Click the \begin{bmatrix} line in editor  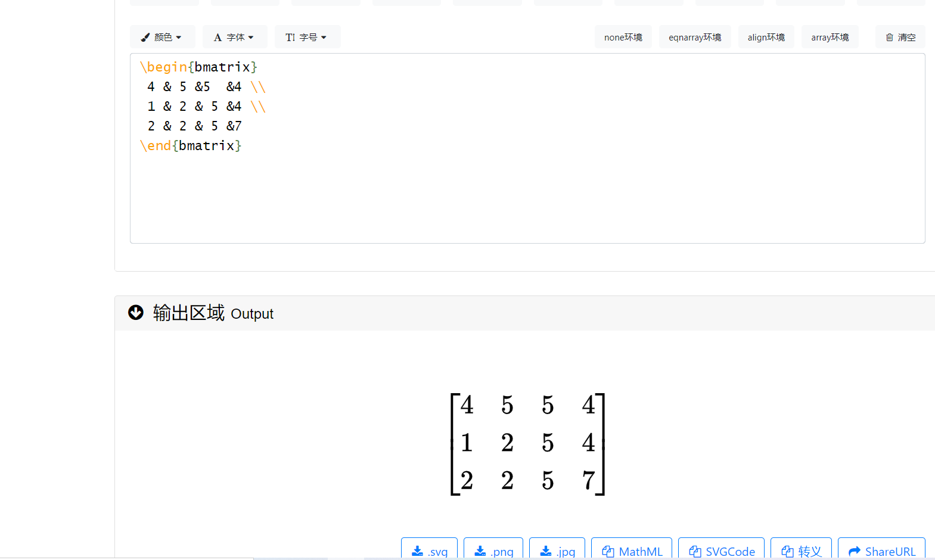point(198,67)
